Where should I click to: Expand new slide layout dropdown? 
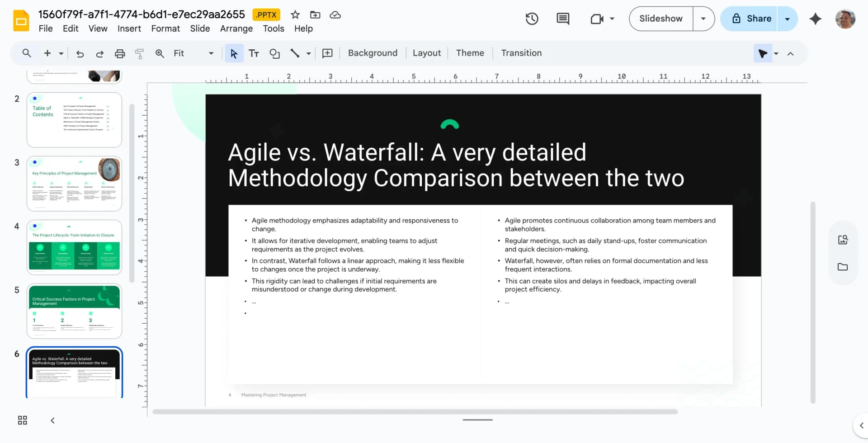click(x=61, y=53)
